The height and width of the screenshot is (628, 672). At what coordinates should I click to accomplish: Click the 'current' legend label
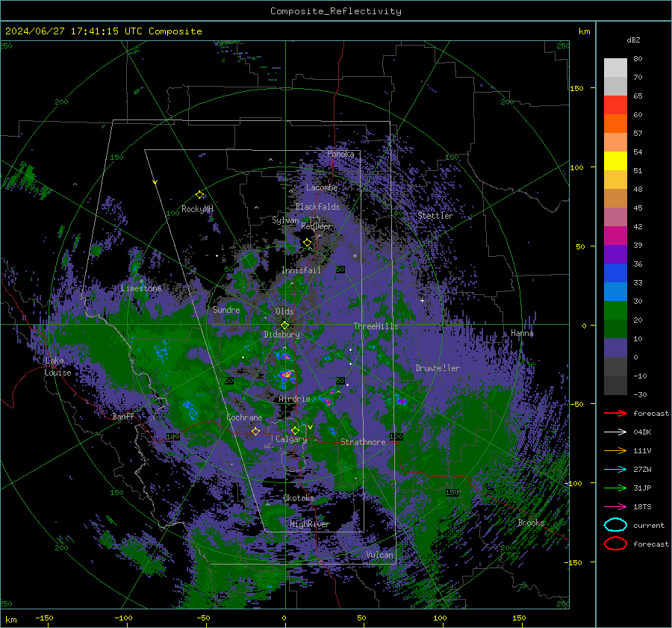tap(649, 525)
